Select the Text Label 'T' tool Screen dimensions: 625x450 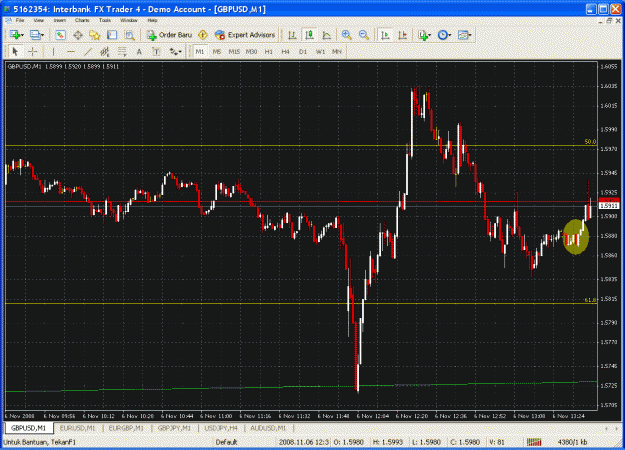tap(156, 51)
